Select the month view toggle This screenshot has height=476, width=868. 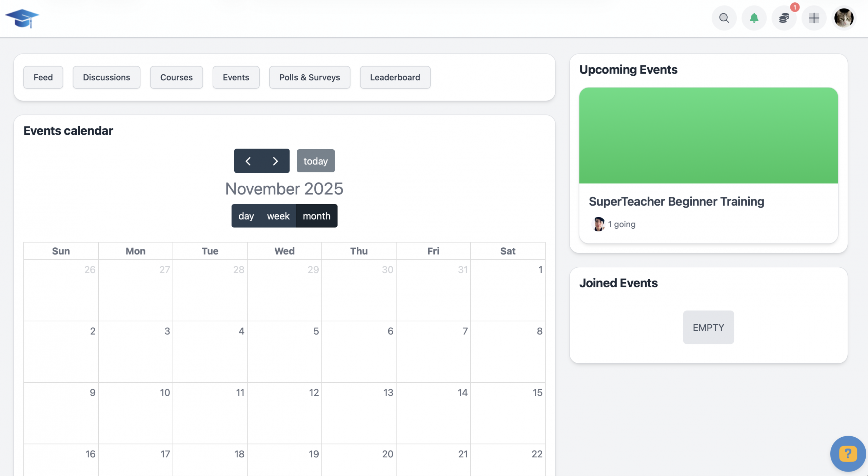tap(316, 216)
